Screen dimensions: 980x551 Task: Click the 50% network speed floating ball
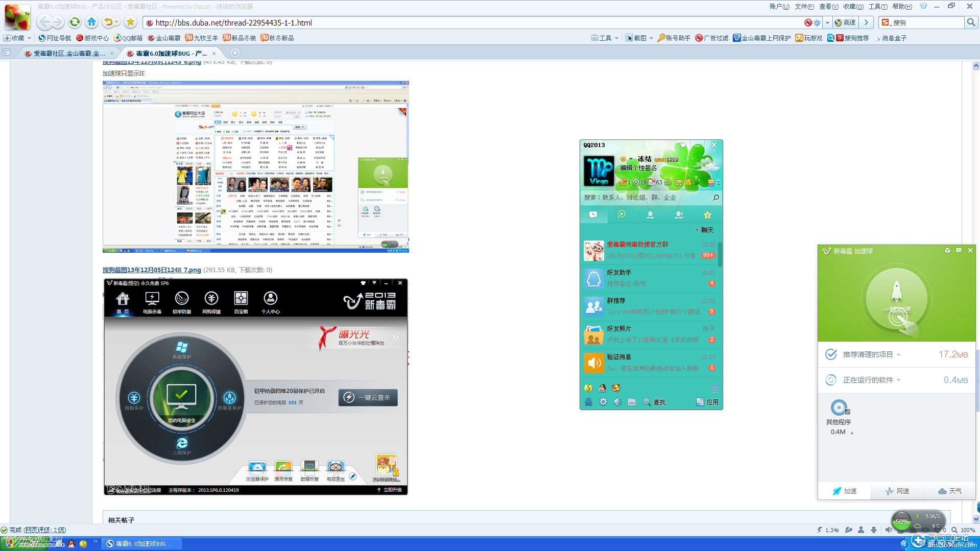(x=902, y=521)
